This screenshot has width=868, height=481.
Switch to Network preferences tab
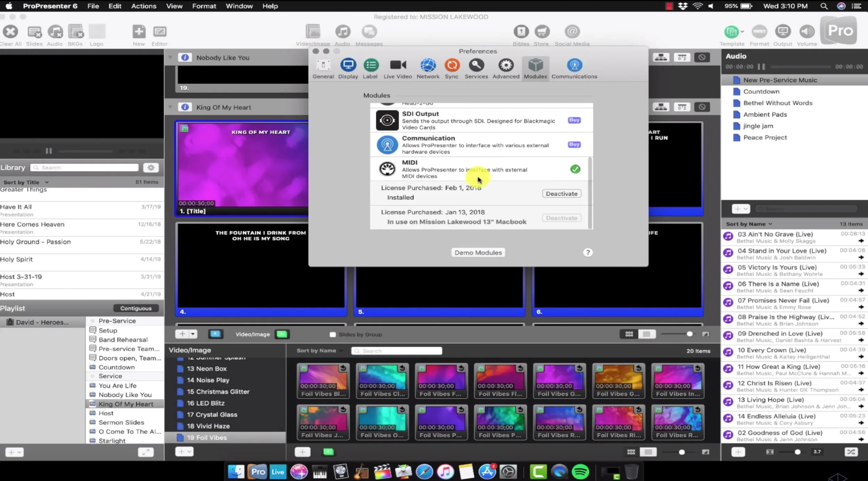[428, 69]
